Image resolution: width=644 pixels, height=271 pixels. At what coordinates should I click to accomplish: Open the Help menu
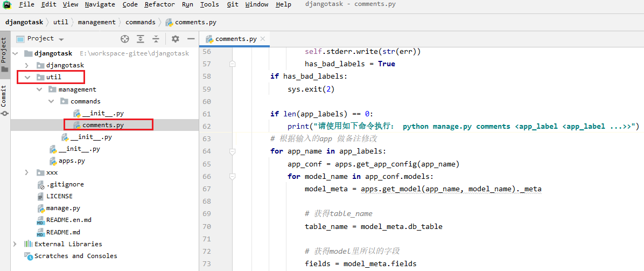point(283,4)
